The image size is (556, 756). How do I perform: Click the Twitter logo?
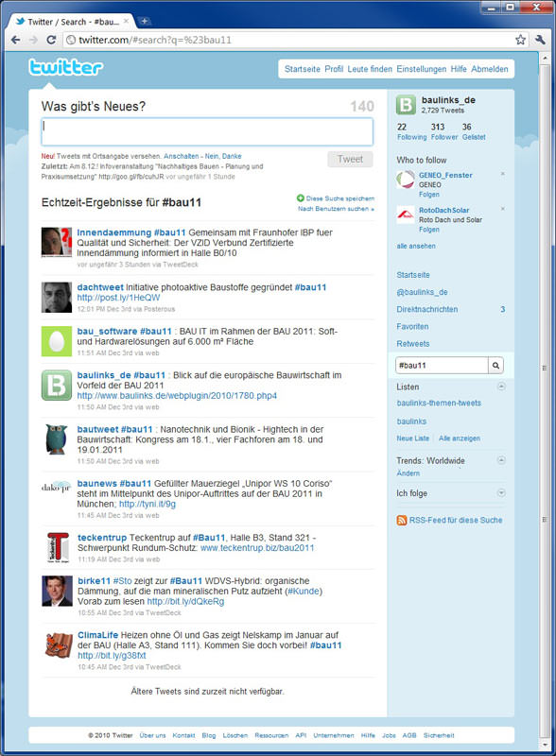(65, 67)
